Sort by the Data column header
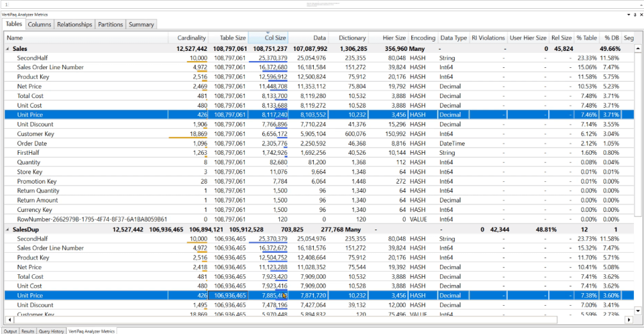Image resolution: width=644 pixels, height=334 pixels. tap(308, 38)
